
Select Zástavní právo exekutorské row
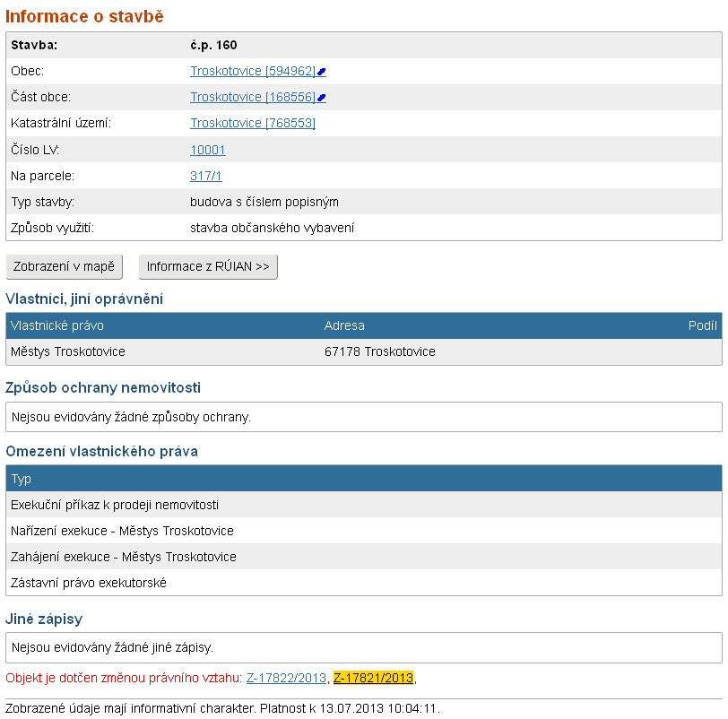[89, 583]
